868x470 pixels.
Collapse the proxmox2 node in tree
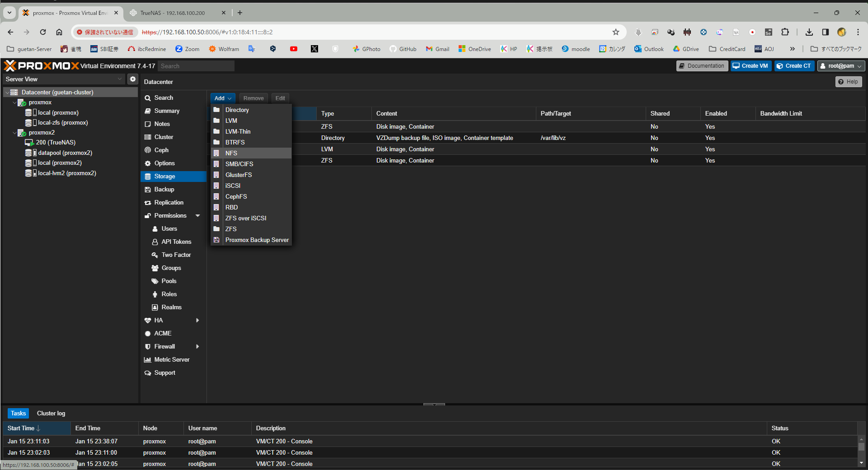point(14,133)
